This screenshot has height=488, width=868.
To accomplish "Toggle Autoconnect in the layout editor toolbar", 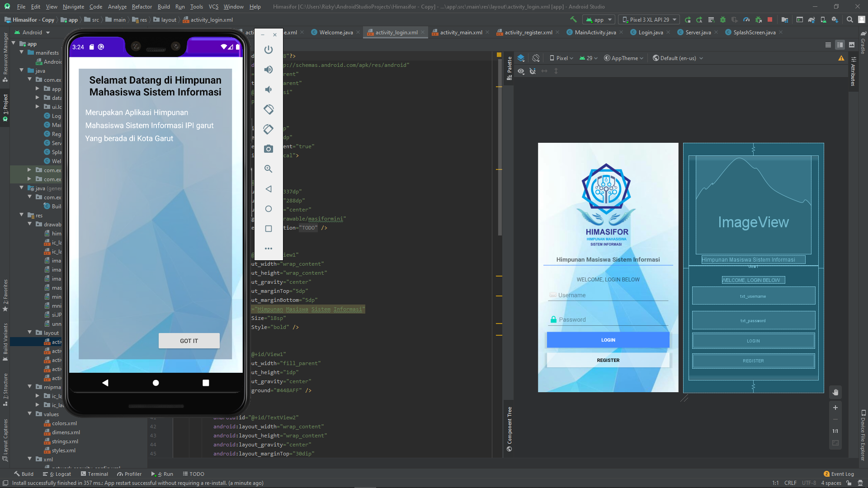I will click(533, 71).
